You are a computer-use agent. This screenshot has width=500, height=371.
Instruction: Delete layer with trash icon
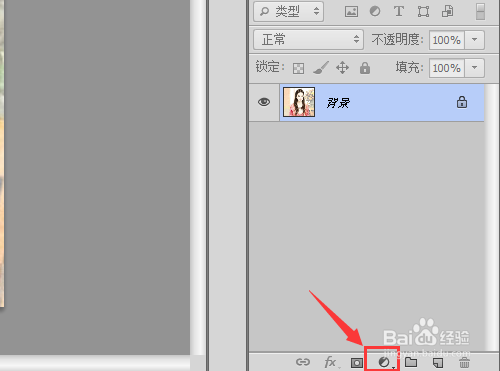click(464, 362)
